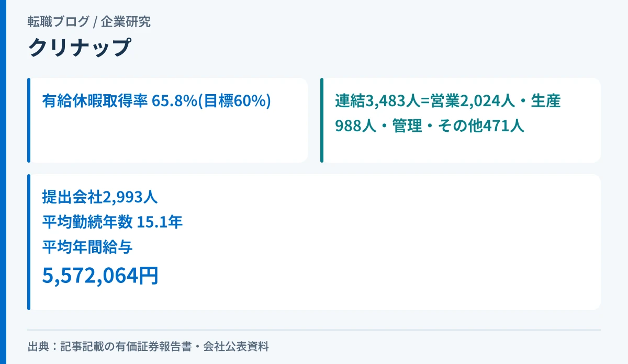Click the 出典 source footnote text

click(148, 346)
